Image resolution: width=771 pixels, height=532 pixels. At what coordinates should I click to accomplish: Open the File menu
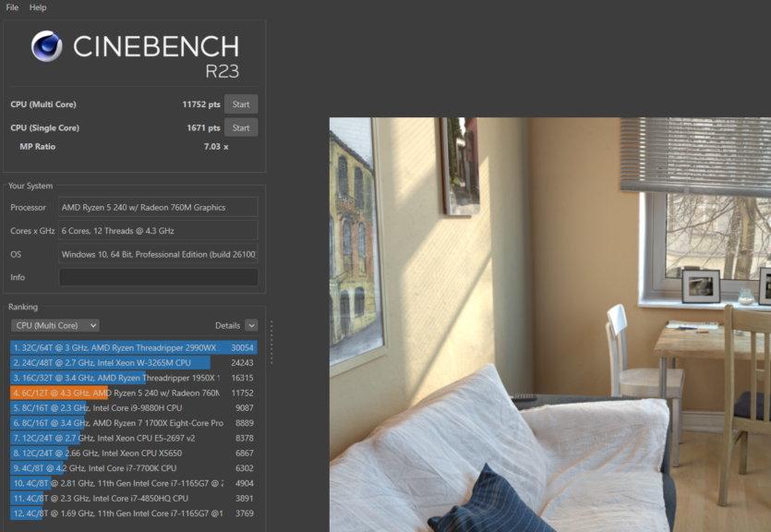click(12, 7)
